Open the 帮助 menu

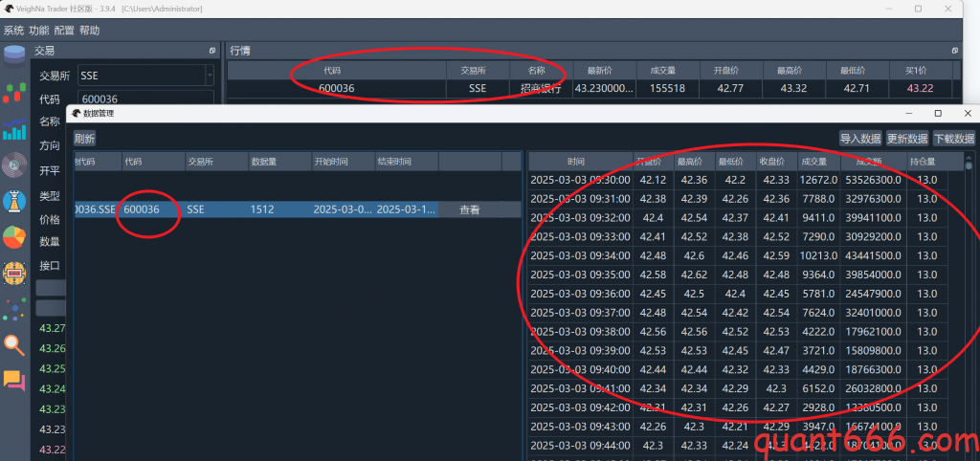(89, 30)
